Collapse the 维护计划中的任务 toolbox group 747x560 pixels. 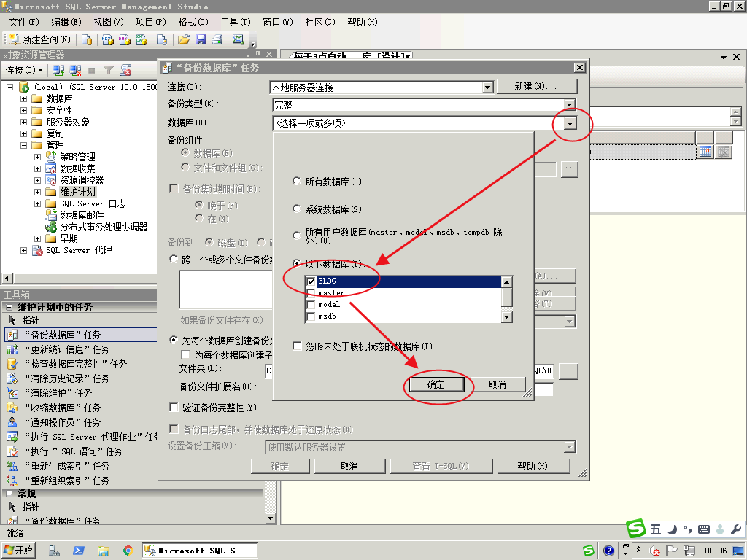click(9, 307)
